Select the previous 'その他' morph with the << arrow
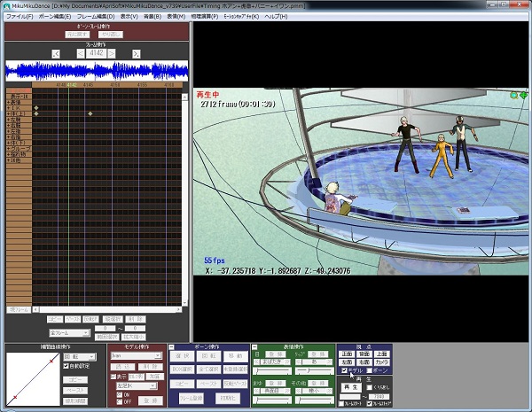The width and height of the screenshot is (532, 412). [x=299, y=391]
